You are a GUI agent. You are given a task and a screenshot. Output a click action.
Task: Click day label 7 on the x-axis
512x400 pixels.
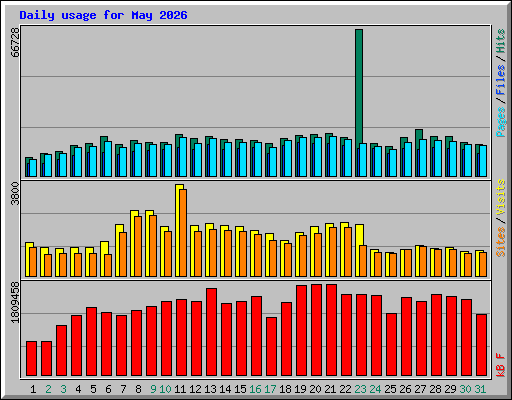point(123,389)
